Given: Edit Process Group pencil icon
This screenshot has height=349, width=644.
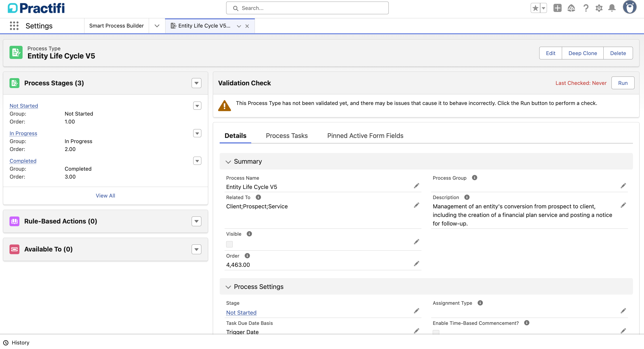Looking at the screenshot, I should click(x=623, y=186).
